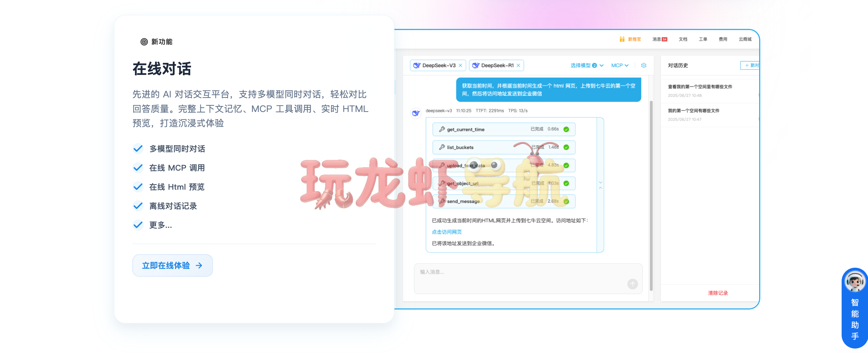This screenshot has height=353, width=868.
Task: Open 工单 in top navigation
Action: [703, 39]
